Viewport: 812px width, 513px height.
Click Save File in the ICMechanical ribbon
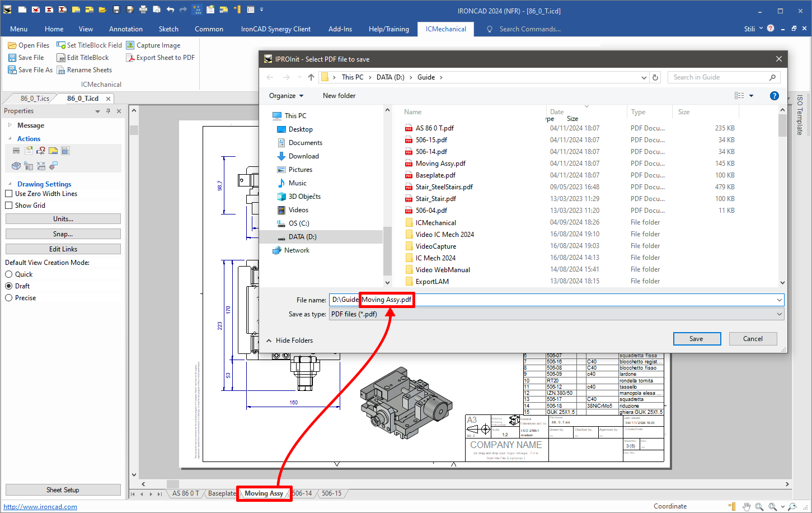point(26,58)
